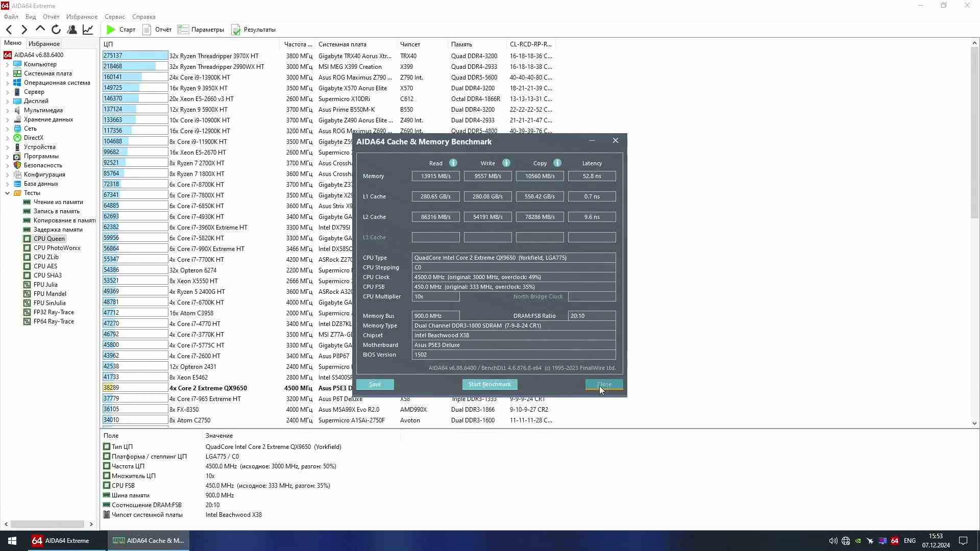Click the volume icon in system tray

click(832, 541)
